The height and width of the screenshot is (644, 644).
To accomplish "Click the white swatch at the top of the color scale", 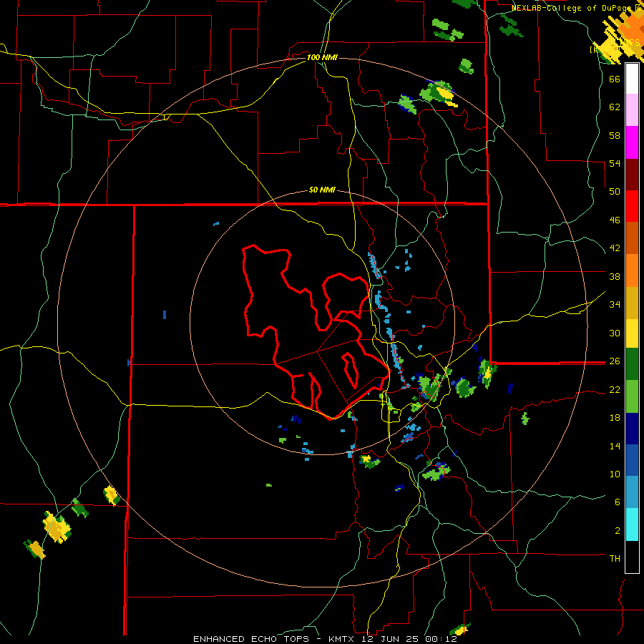I will (632, 79).
